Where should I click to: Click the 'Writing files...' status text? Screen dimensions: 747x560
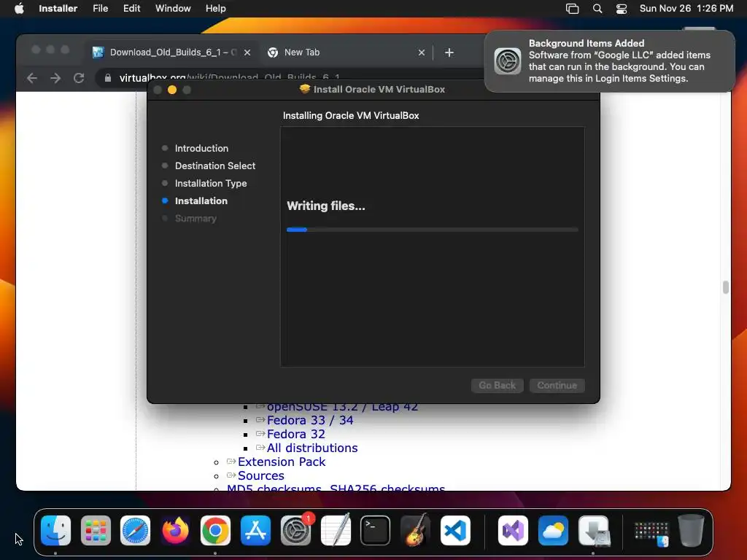326,206
